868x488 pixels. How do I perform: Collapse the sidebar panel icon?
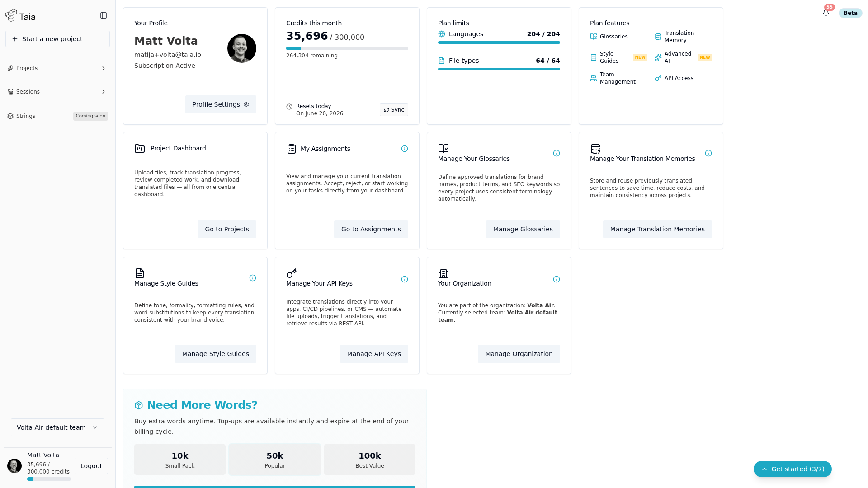pyautogui.click(x=104, y=15)
